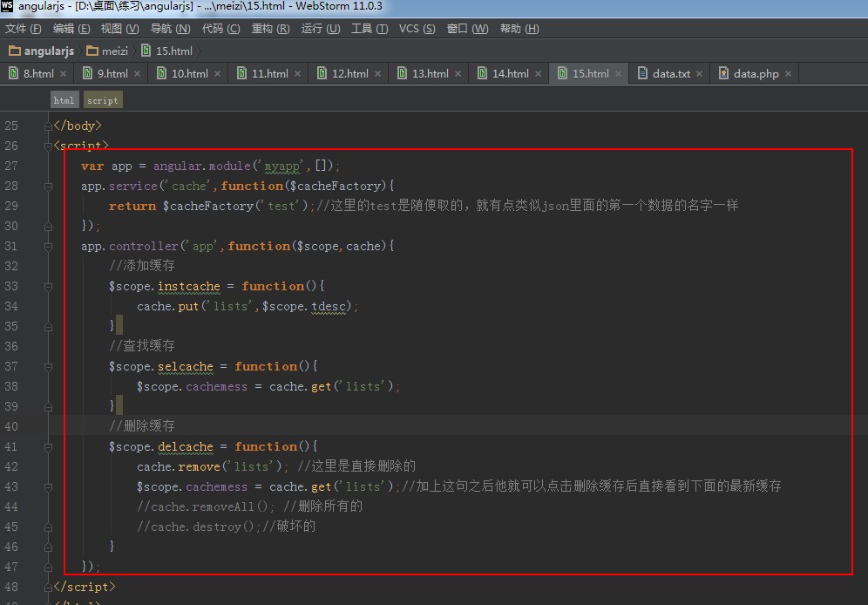The width and height of the screenshot is (868, 605).
Task: Open the 视图 (V) menu
Action: pyautogui.click(x=119, y=29)
